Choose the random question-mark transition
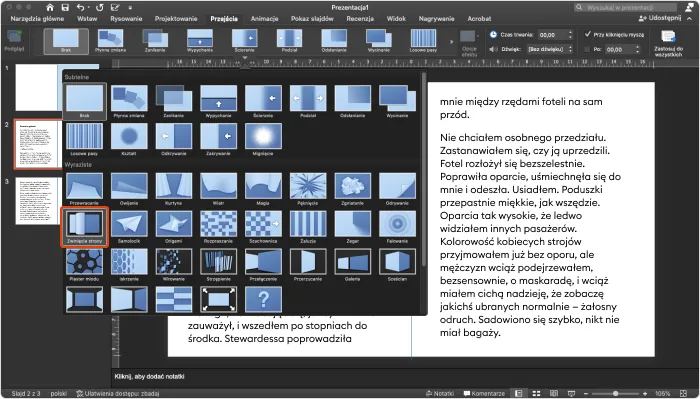The height and width of the screenshot is (399, 700). pos(263,299)
